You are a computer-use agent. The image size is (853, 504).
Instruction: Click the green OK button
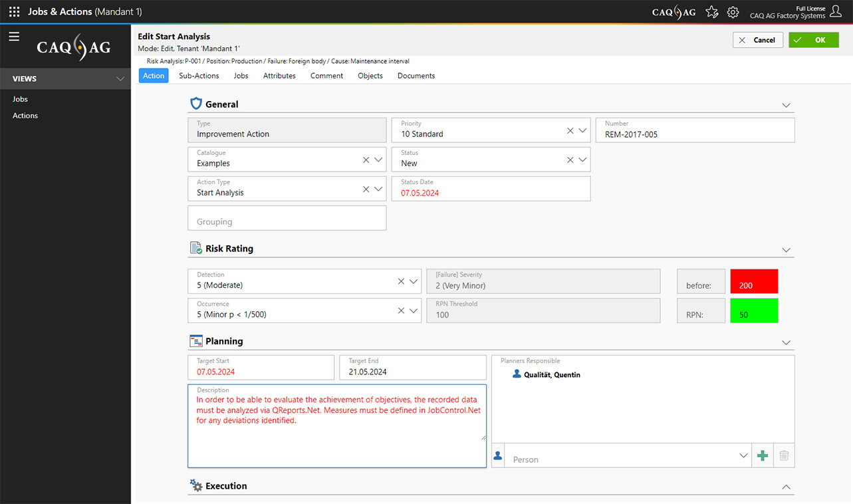tap(813, 40)
